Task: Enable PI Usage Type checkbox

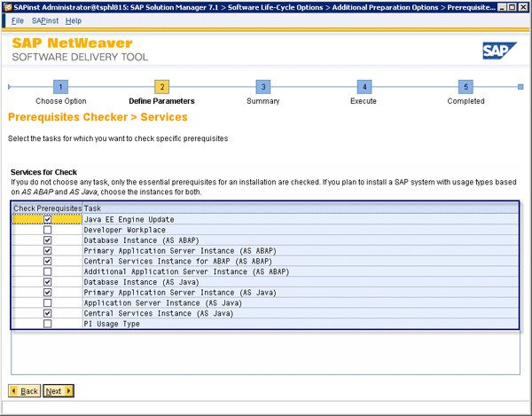Action: tap(47, 324)
